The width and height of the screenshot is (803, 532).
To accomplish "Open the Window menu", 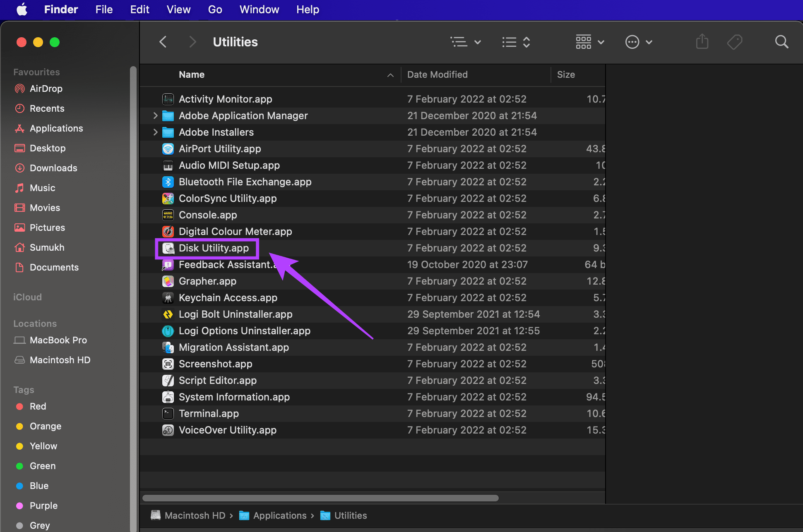I will pyautogui.click(x=259, y=9).
